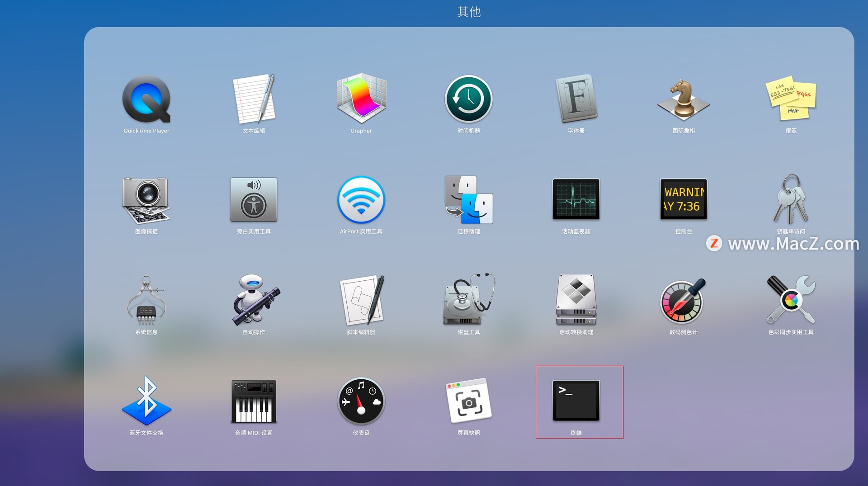Open the 终端 Terminal icon
The image size is (868, 486).
tap(576, 401)
